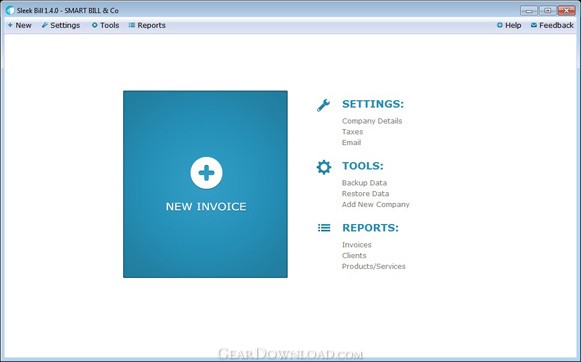This screenshot has height=362, width=581.
Task: View the Products/Services report
Action: (374, 266)
